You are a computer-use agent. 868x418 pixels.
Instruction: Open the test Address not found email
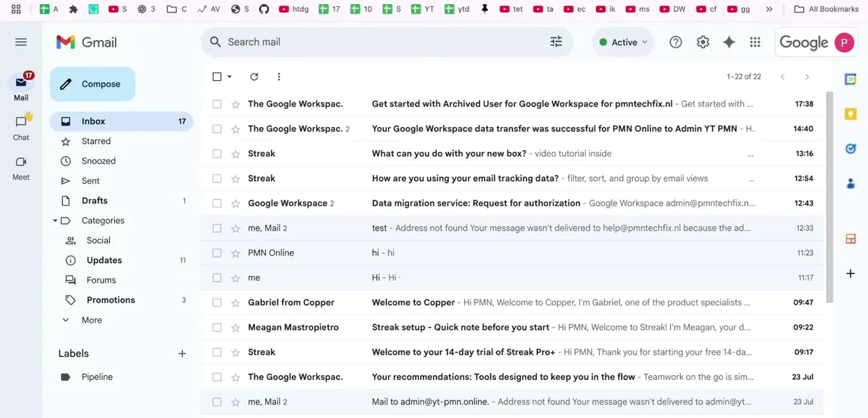[x=513, y=228]
